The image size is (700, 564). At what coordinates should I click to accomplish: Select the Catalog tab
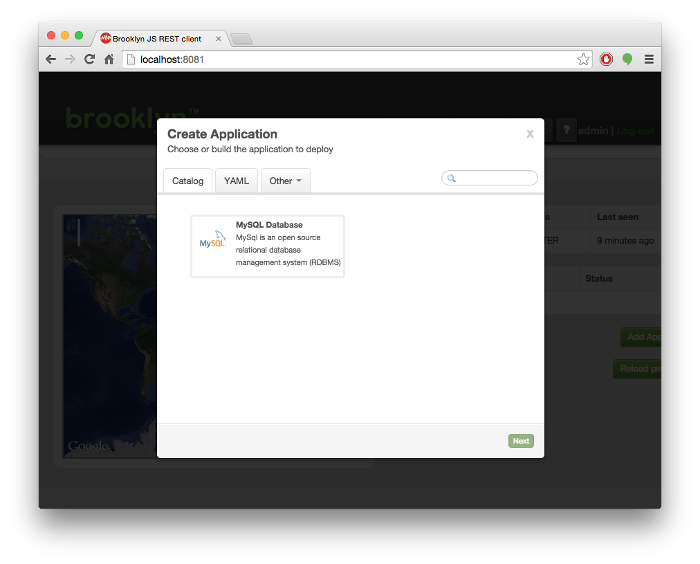(187, 181)
